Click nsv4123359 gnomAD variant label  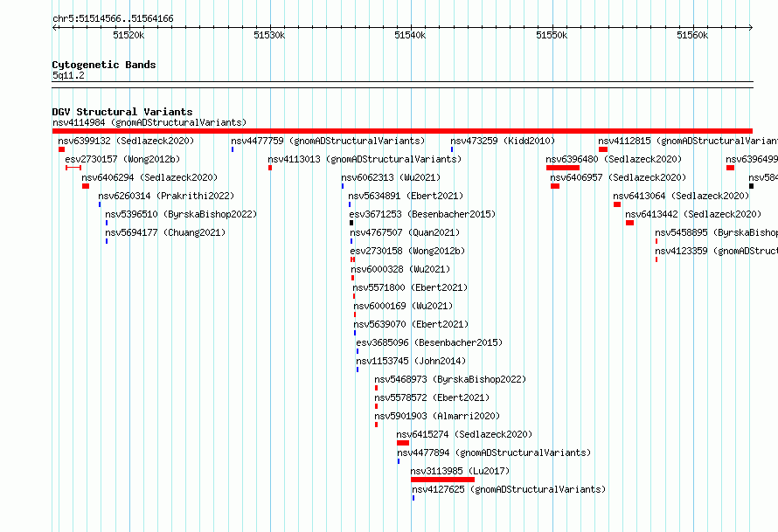[x=717, y=251]
